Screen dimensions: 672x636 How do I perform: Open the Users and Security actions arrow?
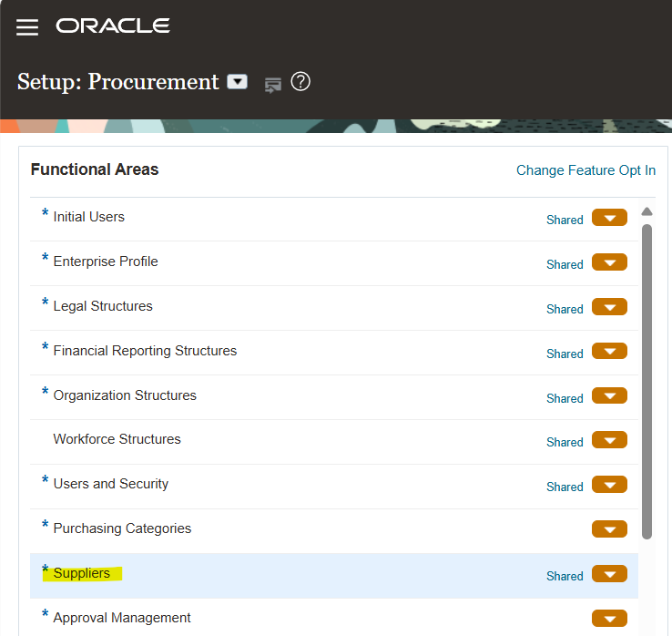[x=609, y=485]
